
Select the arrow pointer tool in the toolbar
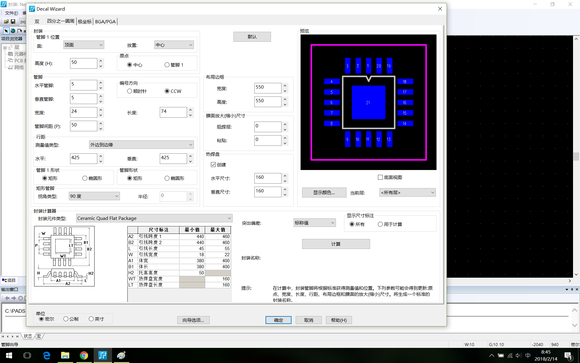point(6,31)
